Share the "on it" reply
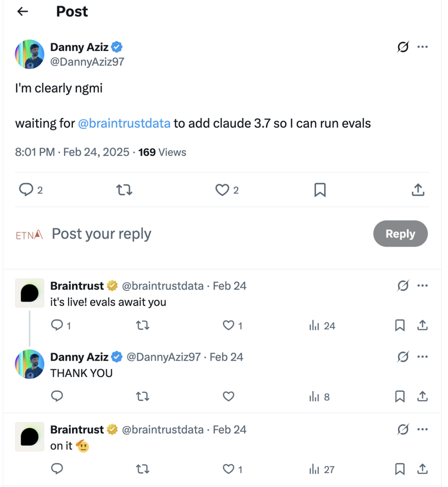Viewport: 448px width, 487px height. (422, 469)
